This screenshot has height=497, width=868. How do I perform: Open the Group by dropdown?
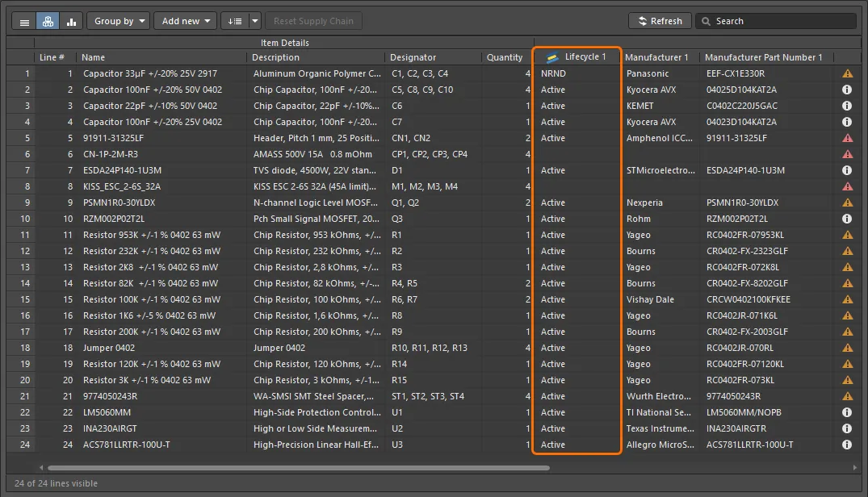(x=118, y=22)
